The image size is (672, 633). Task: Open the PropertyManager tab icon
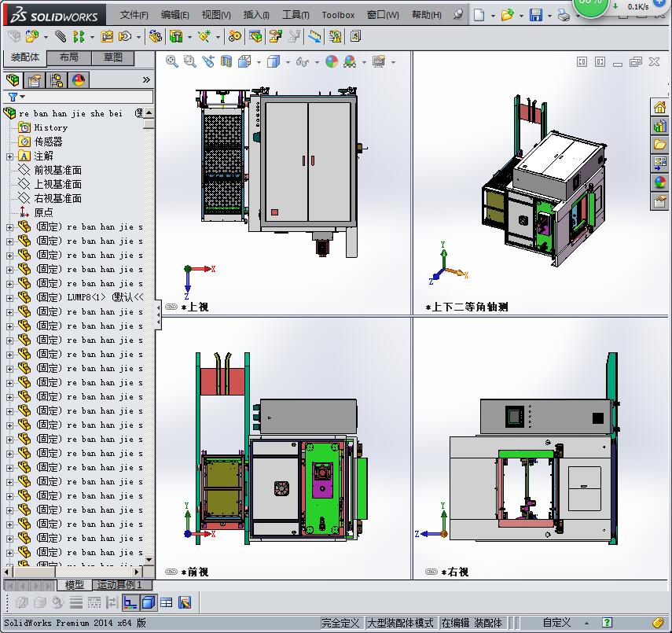click(35, 80)
